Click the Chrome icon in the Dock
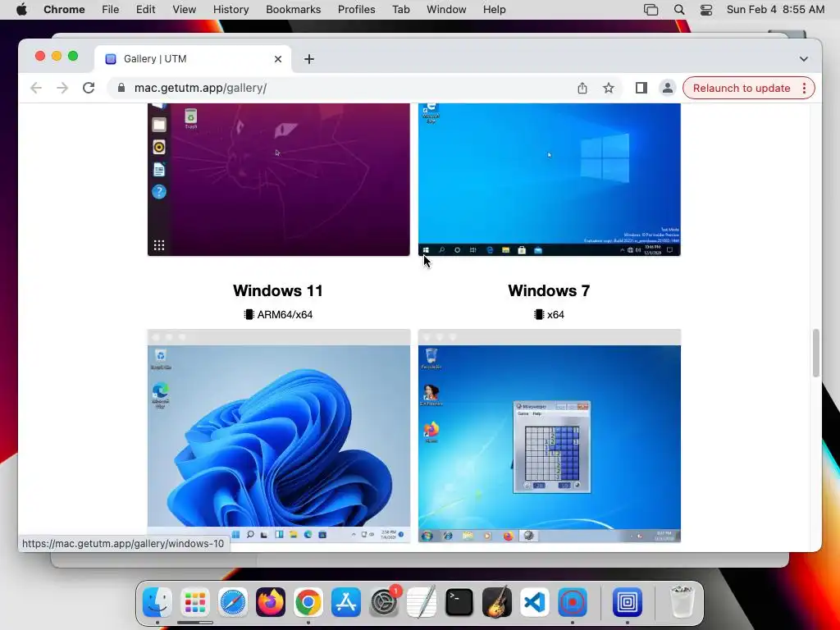This screenshot has height=630, width=840. (308, 602)
